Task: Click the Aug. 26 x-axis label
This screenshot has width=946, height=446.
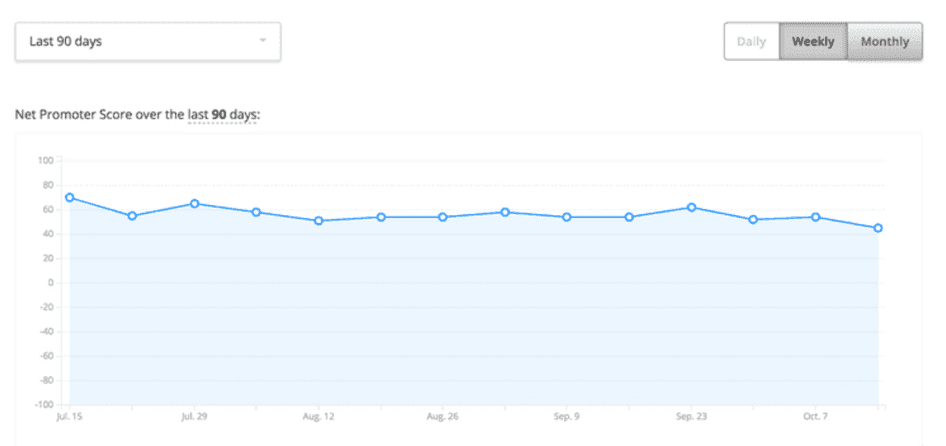Action: point(441,415)
